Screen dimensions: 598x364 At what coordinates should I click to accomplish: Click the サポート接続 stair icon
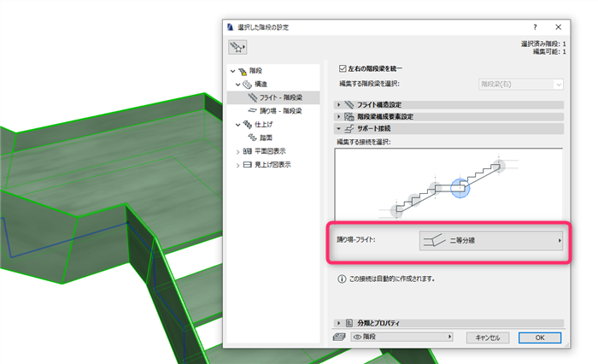[349, 128]
